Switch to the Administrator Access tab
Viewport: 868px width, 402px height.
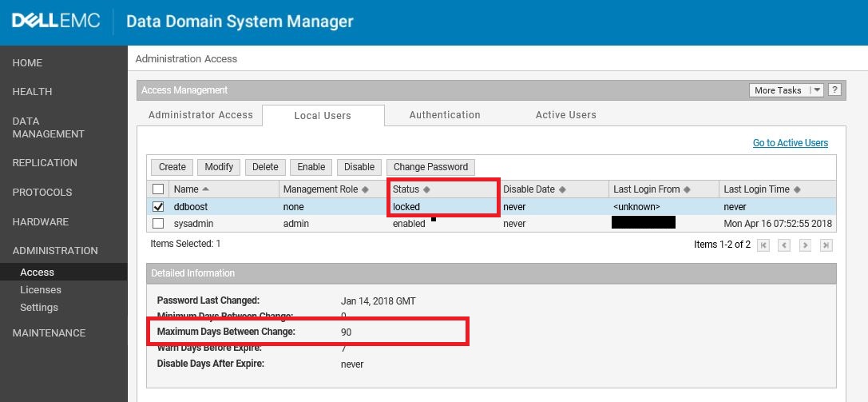(200, 115)
